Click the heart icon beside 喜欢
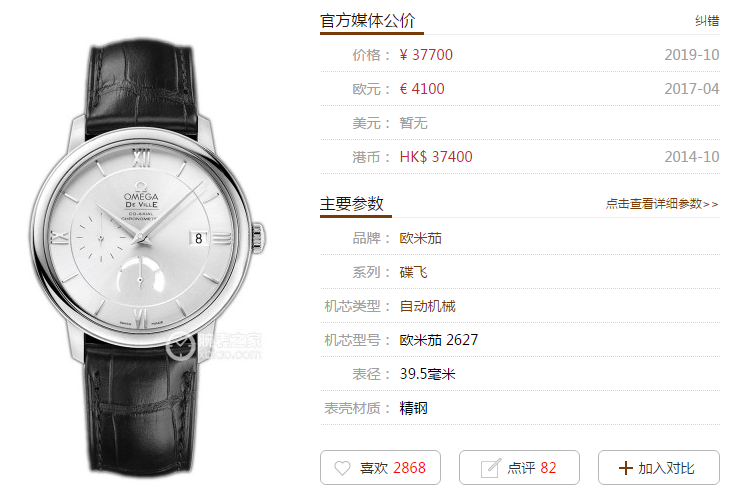Viewport: 744px width, 493px height. coord(342,468)
